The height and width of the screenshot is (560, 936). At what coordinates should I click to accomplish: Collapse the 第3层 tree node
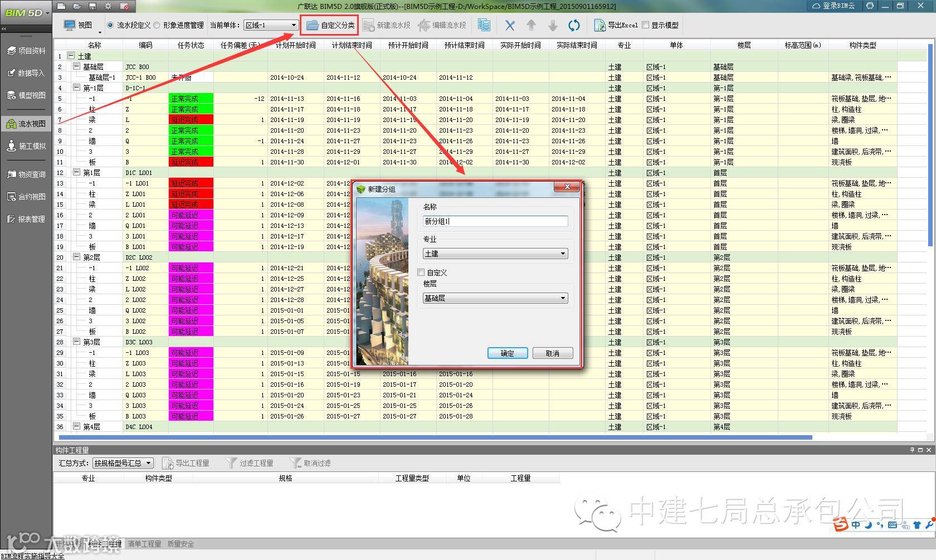tap(76, 342)
